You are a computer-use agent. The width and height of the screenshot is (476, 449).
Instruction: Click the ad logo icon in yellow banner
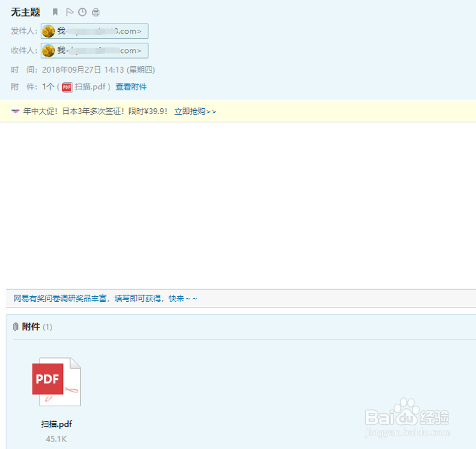(x=15, y=111)
